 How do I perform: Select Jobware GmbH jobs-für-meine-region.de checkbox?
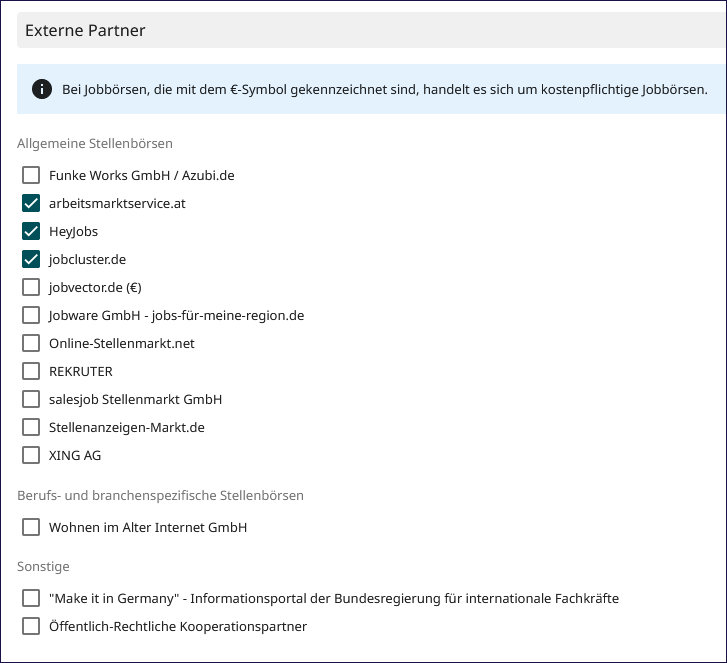[31, 315]
